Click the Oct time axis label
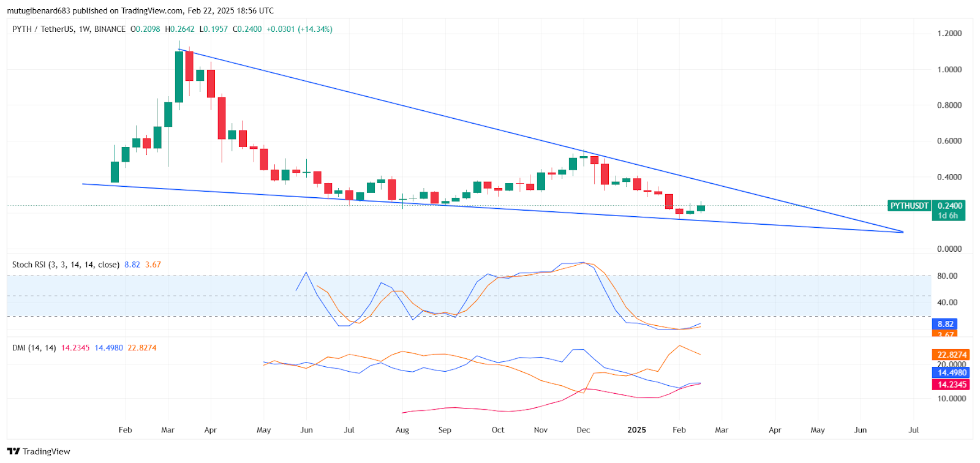Screen dimensions: 980x463 coord(498,430)
